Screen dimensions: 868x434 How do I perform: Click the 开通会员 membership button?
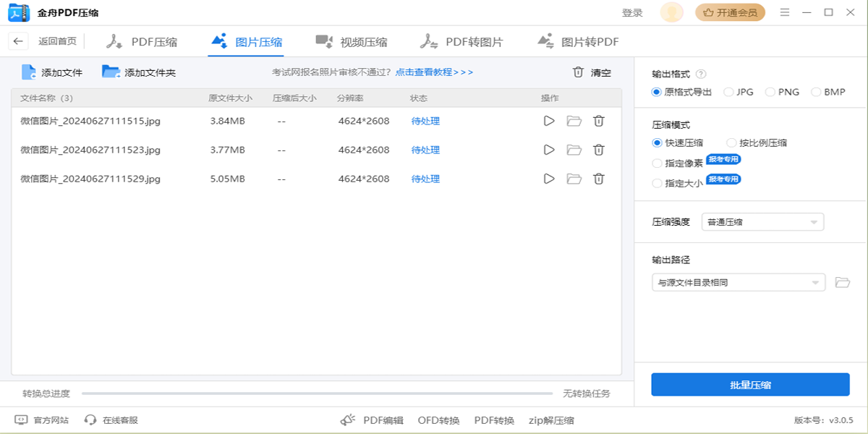[x=730, y=12]
